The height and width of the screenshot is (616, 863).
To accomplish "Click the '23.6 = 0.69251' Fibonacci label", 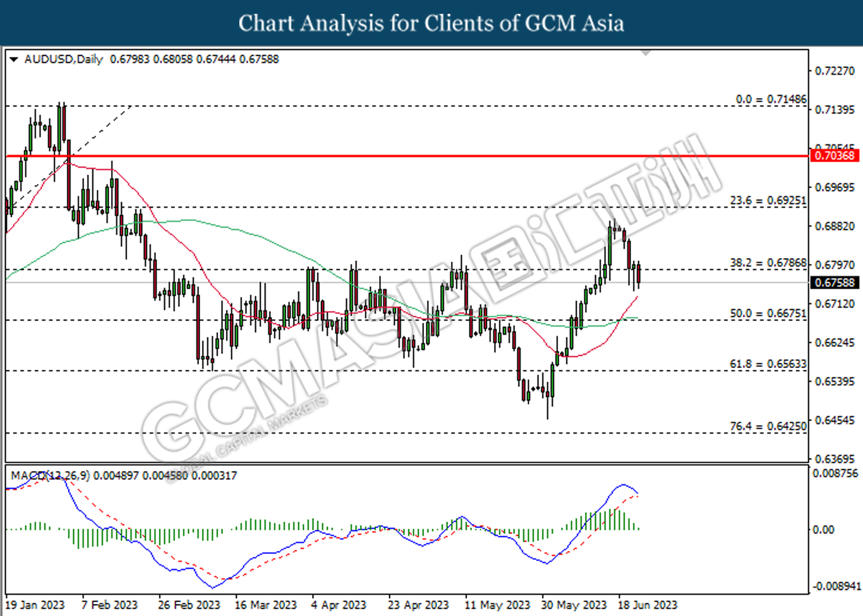I will tap(768, 201).
